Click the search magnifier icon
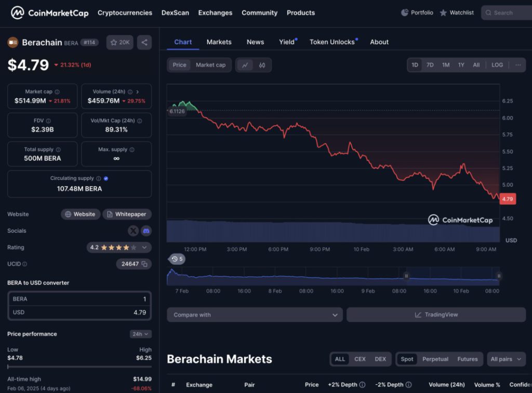532x393 pixels. (488, 13)
